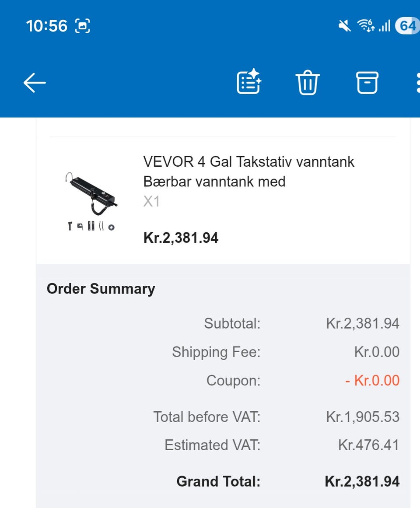Open the more options overflow menu
Screen dimensions: 420x508
(417, 83)
